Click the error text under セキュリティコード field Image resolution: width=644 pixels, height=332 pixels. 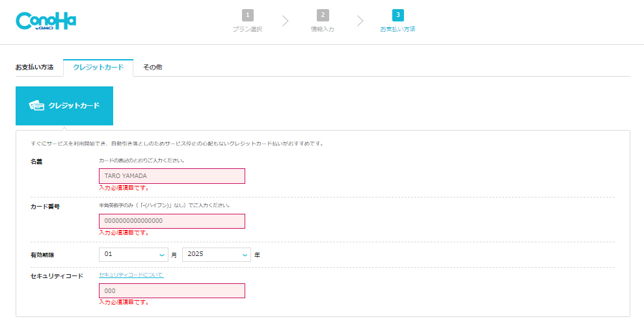click(124, 303)
